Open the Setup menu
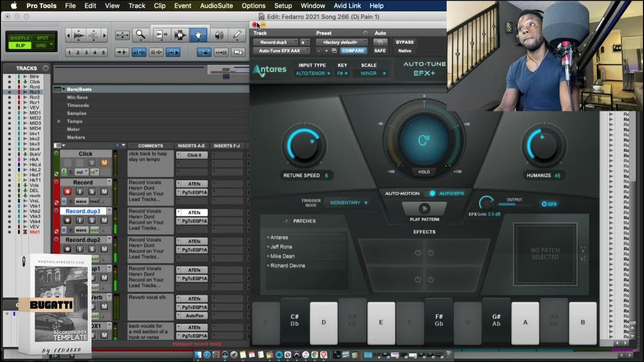Viewport: 644px width, 362px height. pos(283,6)
